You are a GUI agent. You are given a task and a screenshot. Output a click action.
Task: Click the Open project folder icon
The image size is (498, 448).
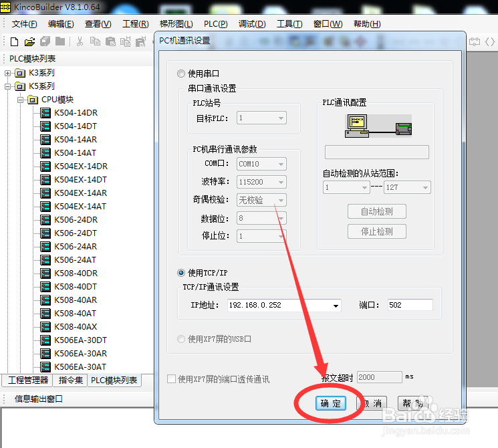coord(29,41)
